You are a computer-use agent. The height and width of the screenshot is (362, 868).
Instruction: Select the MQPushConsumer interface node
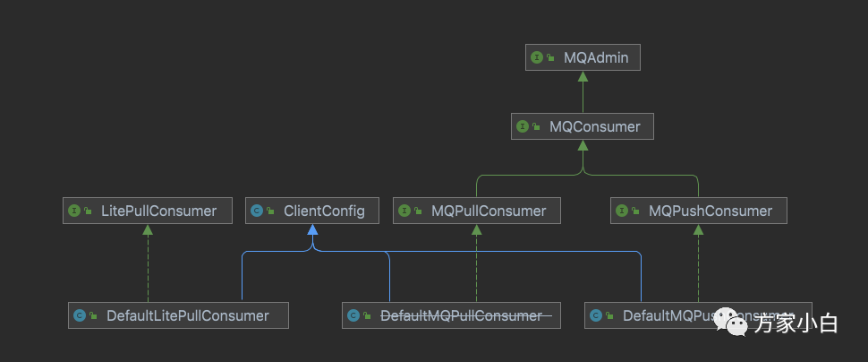[698, 211]
